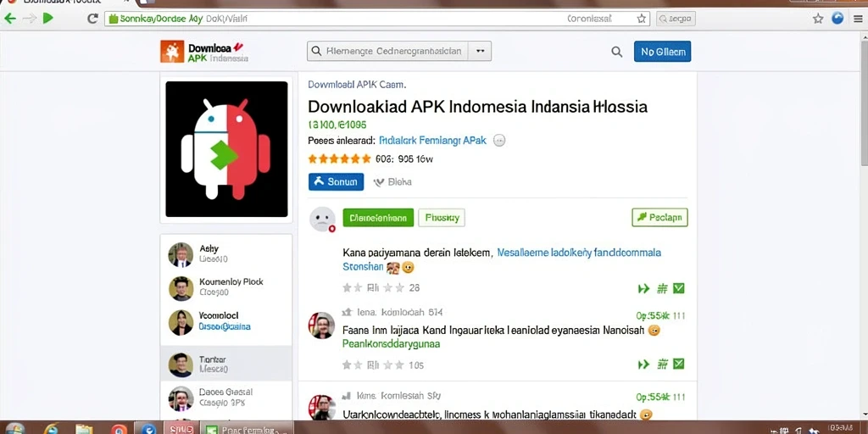Click the green browser back arrow
This screenshot has width=868, height=434.
click(9, 19)
